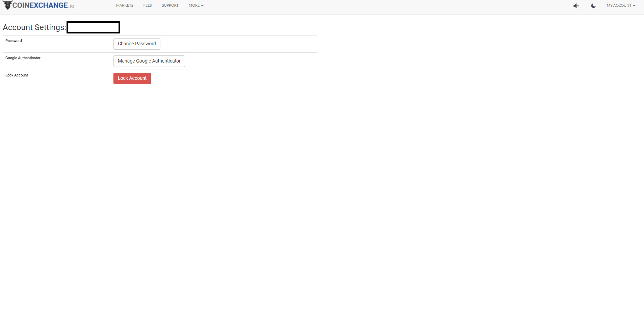Navigate to the SUPPORT page
This screenshot has width=644, height=310.
[170, 6]
